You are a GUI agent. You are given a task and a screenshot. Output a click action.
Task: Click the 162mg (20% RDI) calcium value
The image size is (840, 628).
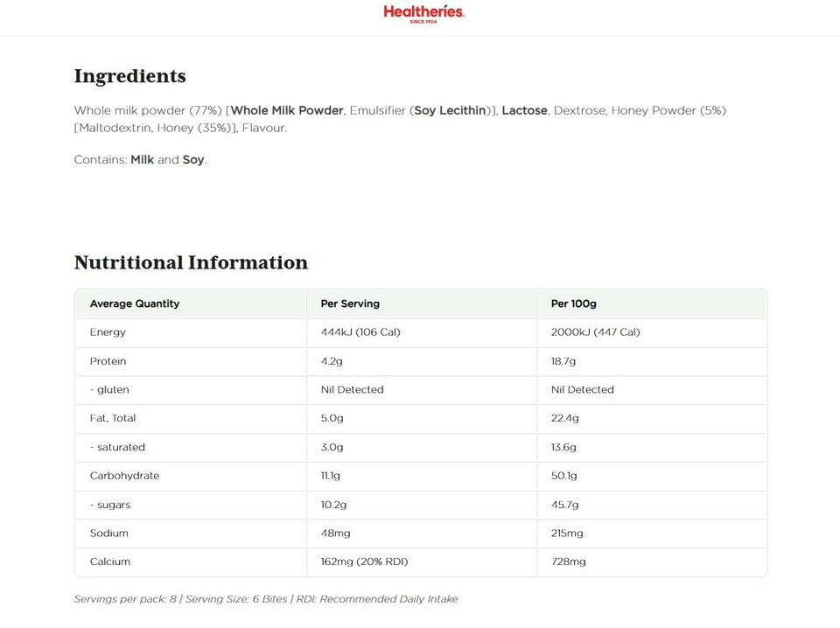point(364,562)
